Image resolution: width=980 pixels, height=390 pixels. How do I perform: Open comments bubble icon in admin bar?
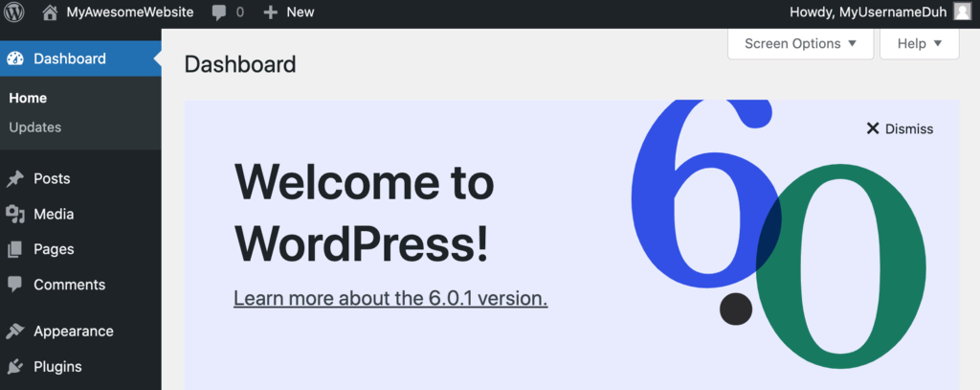(x=219, y=12)
